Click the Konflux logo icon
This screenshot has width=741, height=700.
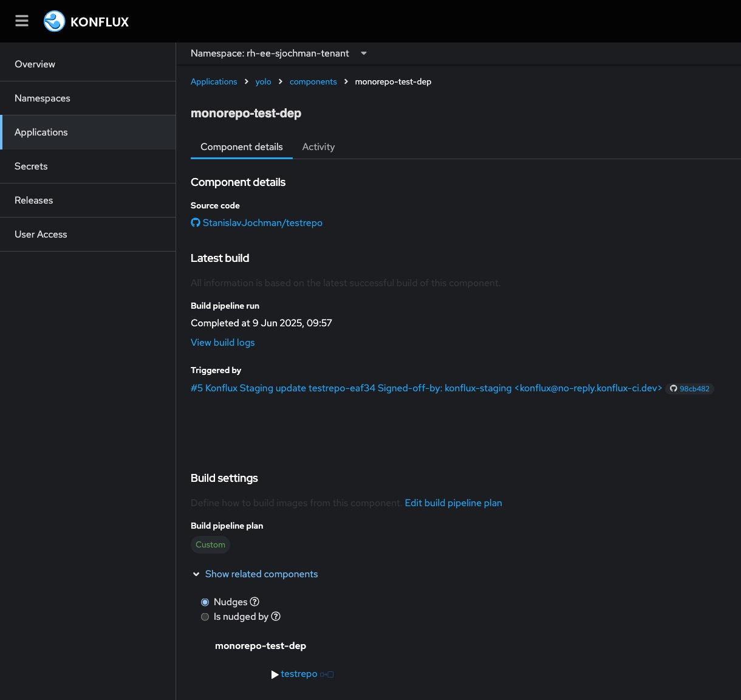point(54,21)
